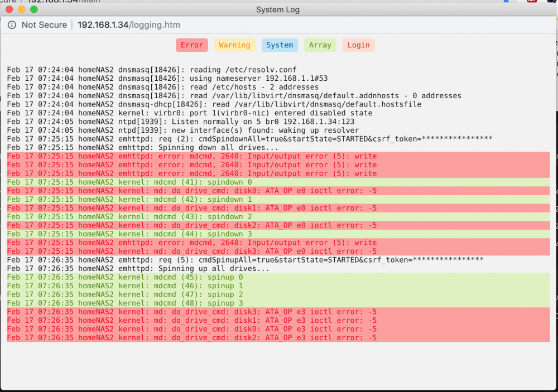This screenshot has height=392, width=558.
Task: Select the 'mdcmd (46): spinup 1' line
Action: tap(278, 285)
